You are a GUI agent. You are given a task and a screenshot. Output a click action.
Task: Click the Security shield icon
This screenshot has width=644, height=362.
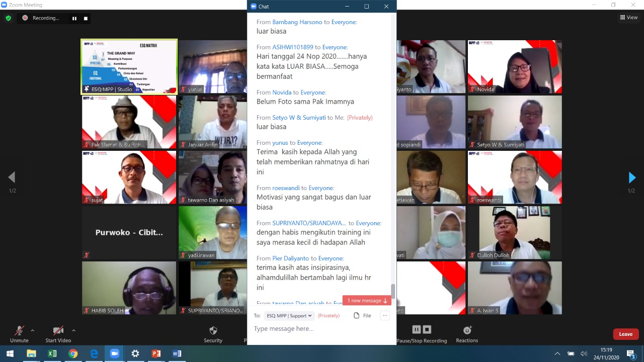click(213, 330)
